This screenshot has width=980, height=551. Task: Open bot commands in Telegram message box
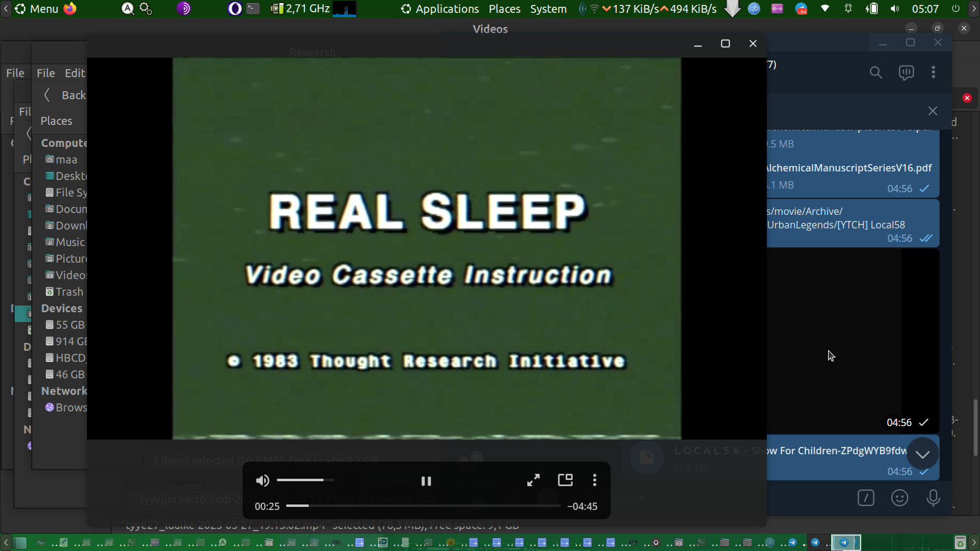tap(866, 498)
